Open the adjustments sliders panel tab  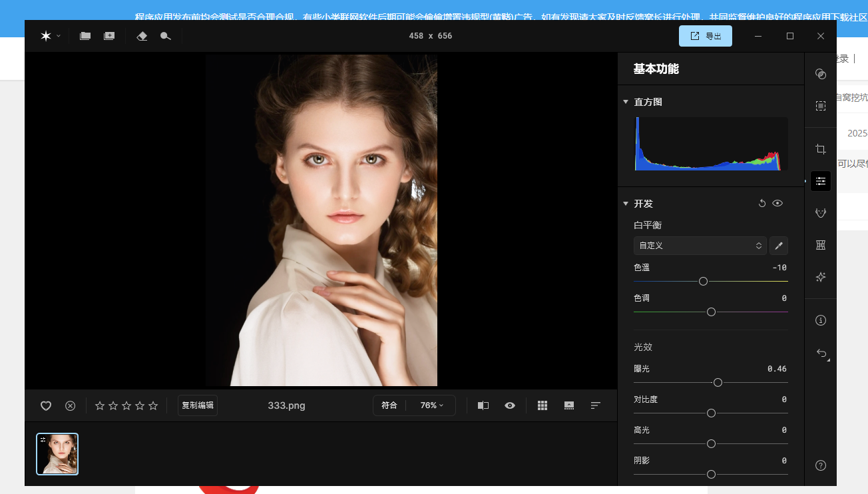[821, 181]
